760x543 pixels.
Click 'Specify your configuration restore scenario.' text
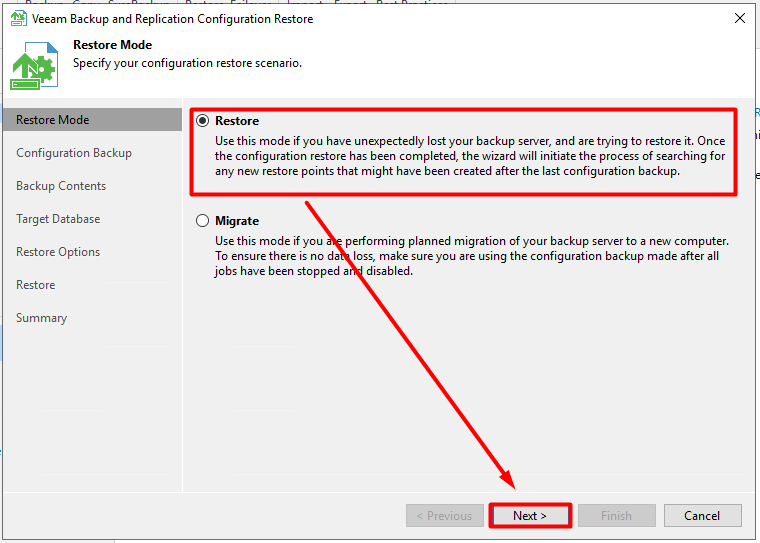[188, 63]
